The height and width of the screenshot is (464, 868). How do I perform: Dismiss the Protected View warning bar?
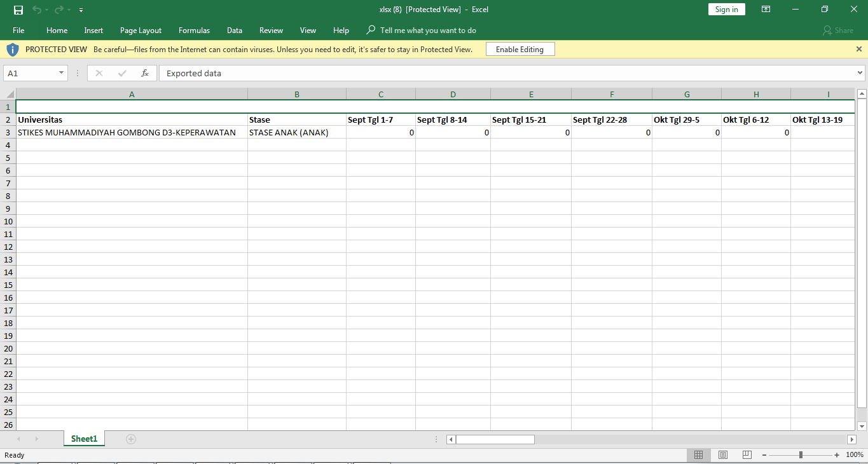point(858,49)
